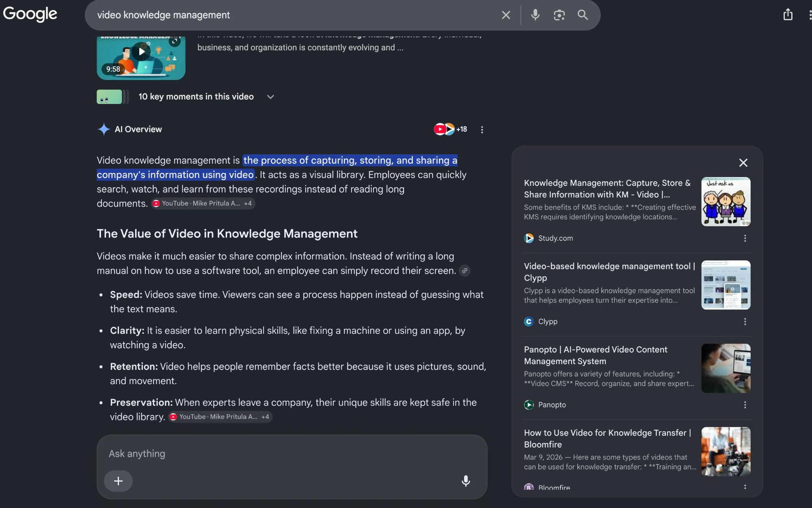Expand the video thumbnail fullscreen icon
The height and width of the screenshot is (508, 812).
(x=175, y=41)
